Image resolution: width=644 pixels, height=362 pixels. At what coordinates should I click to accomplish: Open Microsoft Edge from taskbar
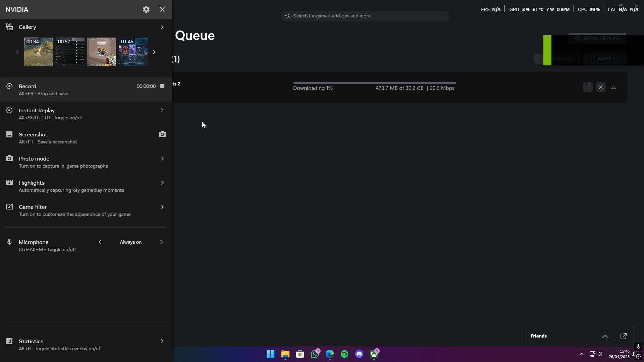coord(330,354)
